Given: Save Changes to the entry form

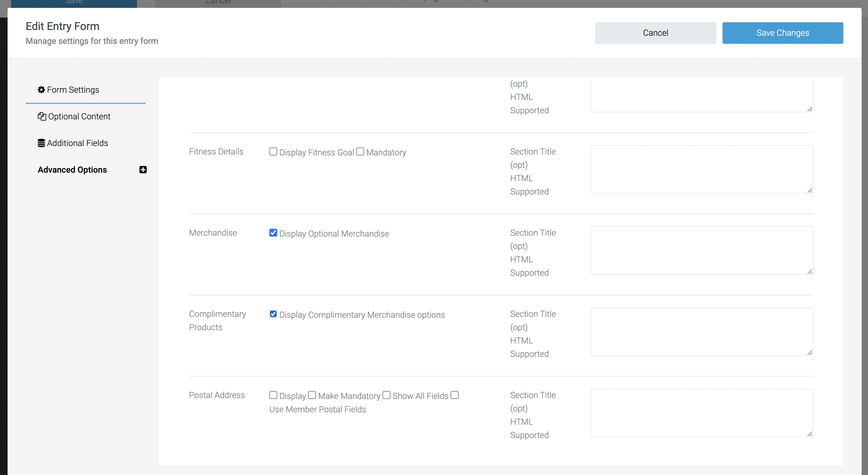Looking at the screenshot, I should click(x=782, y=33).
